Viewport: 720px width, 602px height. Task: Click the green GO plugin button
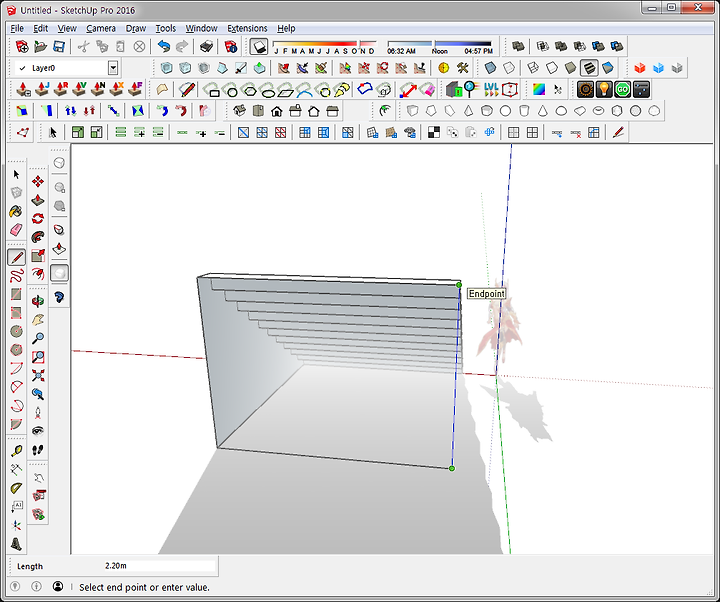(x=623, y=90)
